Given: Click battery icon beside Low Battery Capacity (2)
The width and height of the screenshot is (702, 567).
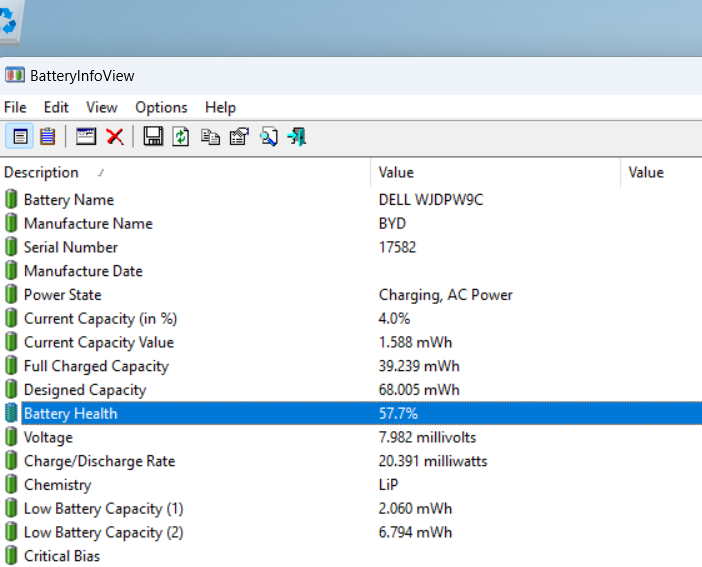Looking at the screenshot, I should [x=11, y=532].
